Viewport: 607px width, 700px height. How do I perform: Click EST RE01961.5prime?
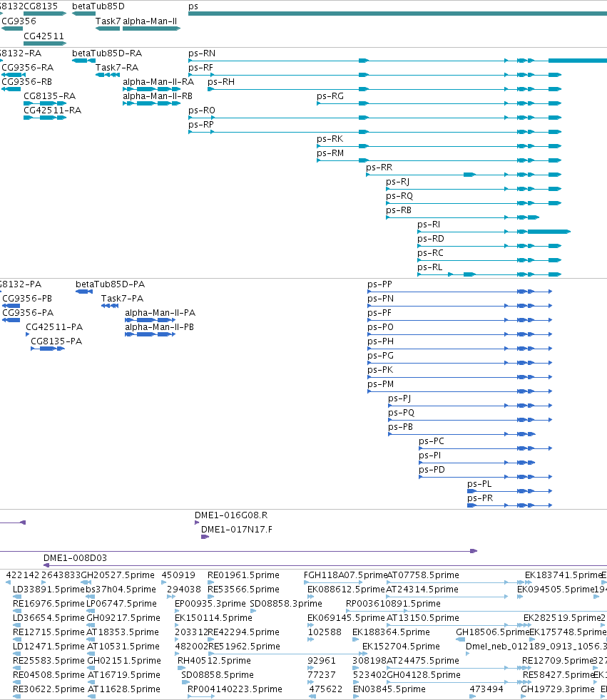(x=243, y=575)
